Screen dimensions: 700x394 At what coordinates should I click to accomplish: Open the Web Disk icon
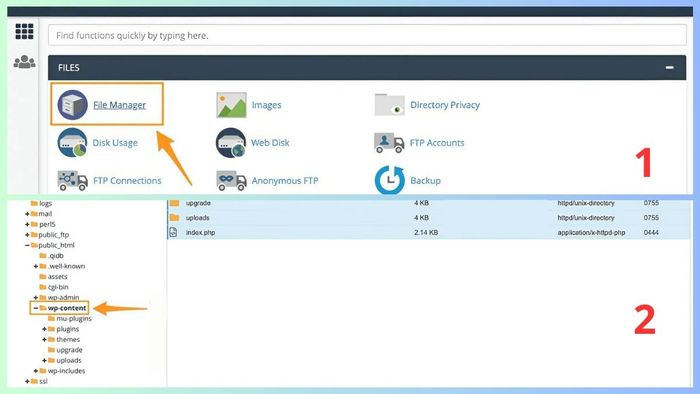(x=231, y=143)
